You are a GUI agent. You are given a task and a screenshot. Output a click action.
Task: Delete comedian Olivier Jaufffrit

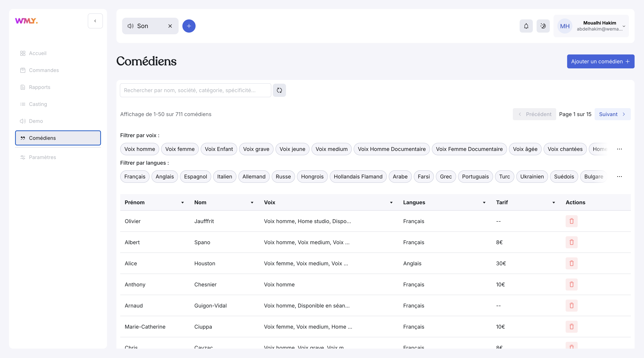pyautogui.click(x=571, y=221)
